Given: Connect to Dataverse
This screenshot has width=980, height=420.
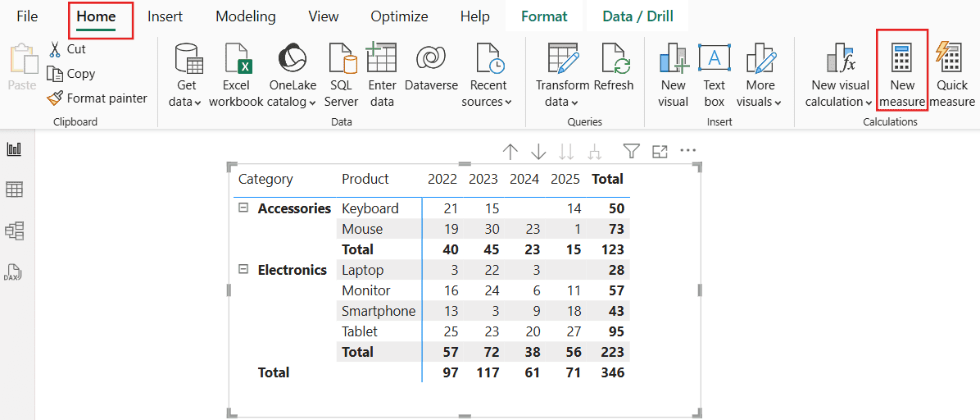Looking at the screenshot, I should coord(431,67).
